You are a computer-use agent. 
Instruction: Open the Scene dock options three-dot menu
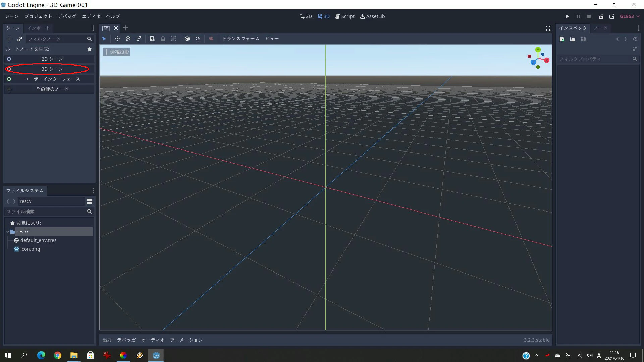[93, 28]
